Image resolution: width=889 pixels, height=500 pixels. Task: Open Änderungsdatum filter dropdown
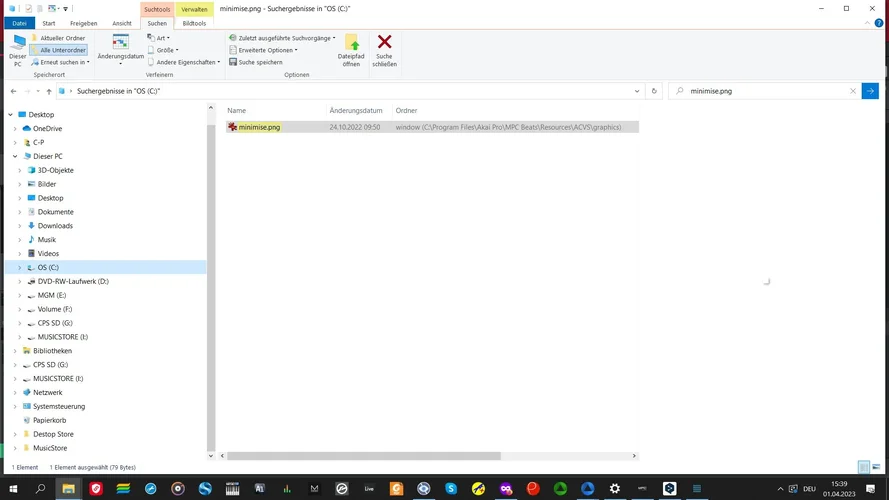[x=121, y=49]
